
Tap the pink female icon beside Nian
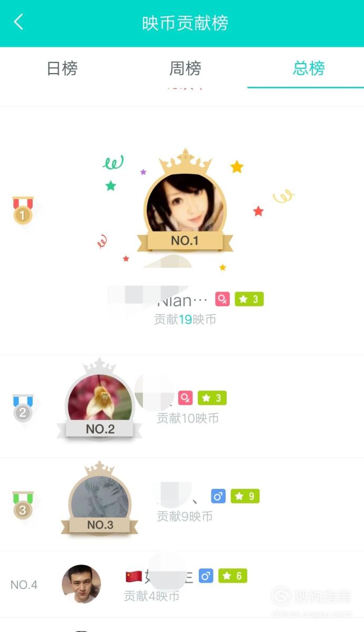(x=223, y=299)
